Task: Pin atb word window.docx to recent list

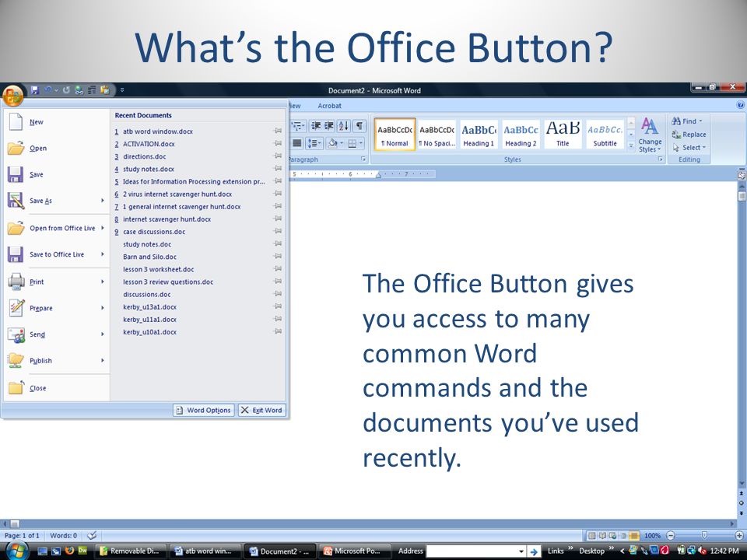Action: click(x=277, y=131)
